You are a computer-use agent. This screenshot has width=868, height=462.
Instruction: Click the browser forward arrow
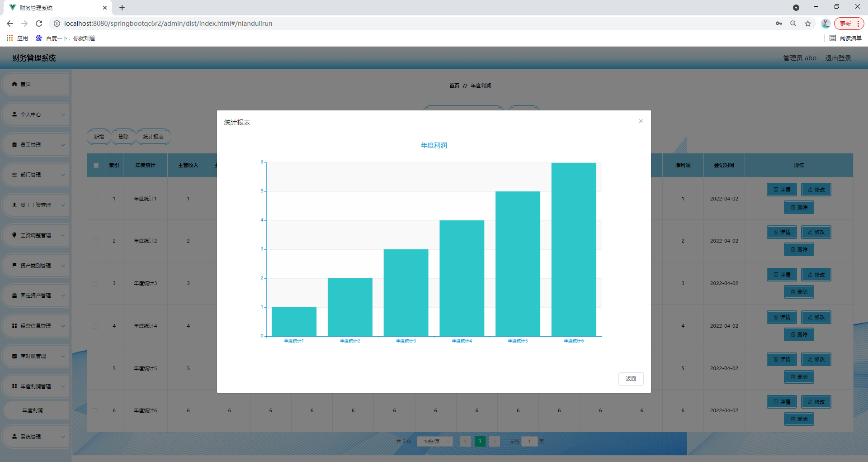coord(24,24)
